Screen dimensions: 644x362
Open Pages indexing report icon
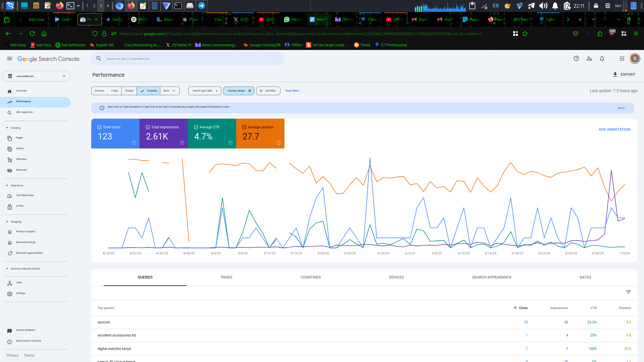click(9, 138)
